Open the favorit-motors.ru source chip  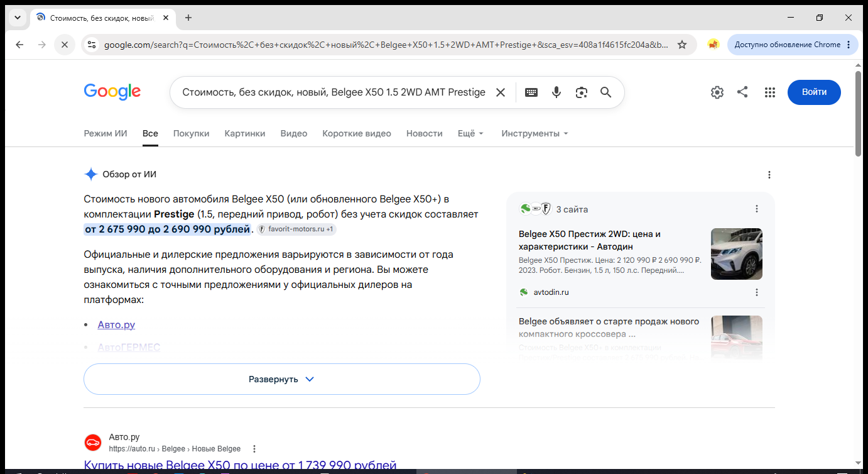point(296,229)
